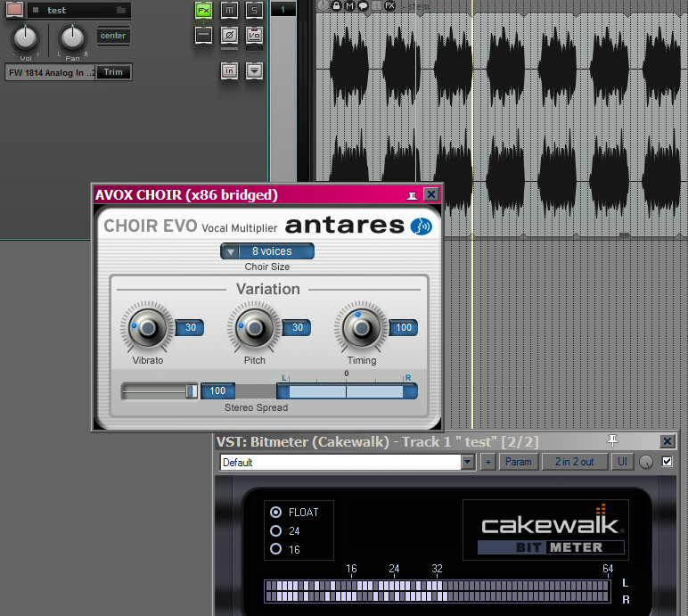Open the Choir Size 8 voices dropdown
Image resolution: width=688 pixels, height=616 pixels.
coord(267,251)
